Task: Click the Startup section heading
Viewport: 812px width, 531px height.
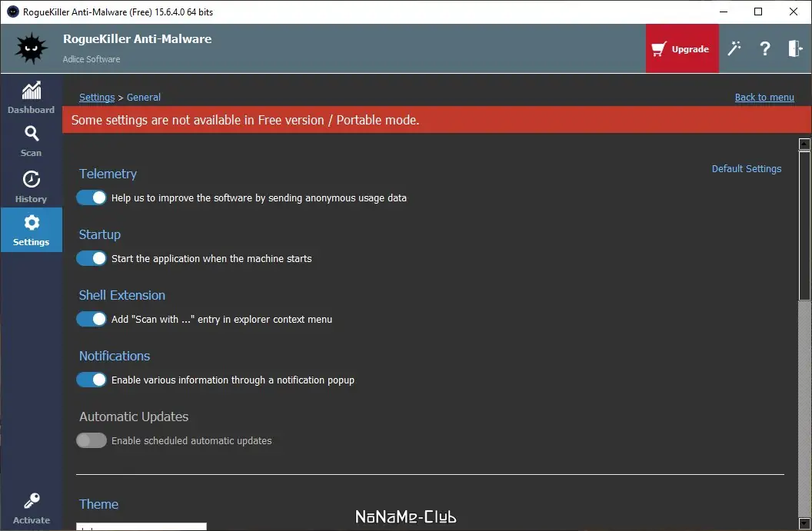Action: coord(99,234)
